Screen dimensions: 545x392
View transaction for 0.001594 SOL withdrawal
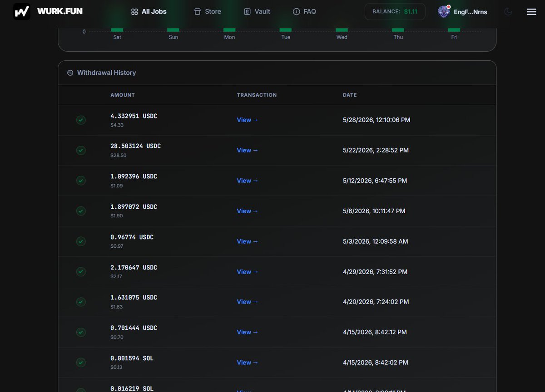click(x=248, y=363)
